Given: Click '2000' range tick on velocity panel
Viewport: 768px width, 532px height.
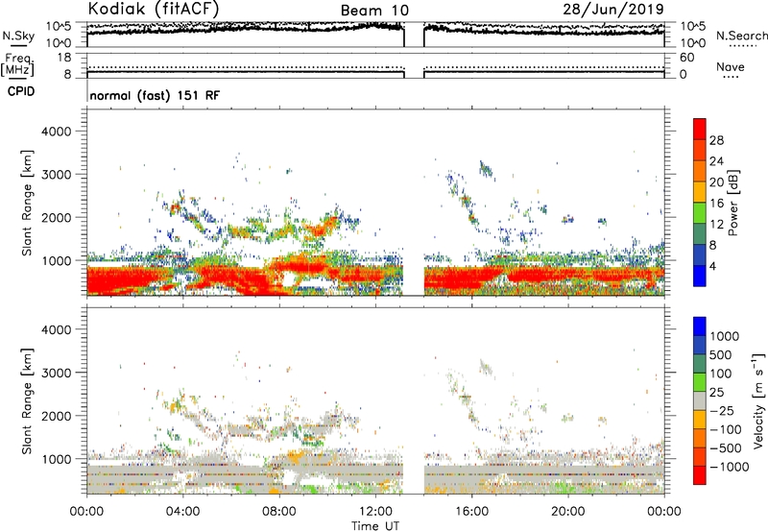Looking at the screenshot, I should pos(57,416).
